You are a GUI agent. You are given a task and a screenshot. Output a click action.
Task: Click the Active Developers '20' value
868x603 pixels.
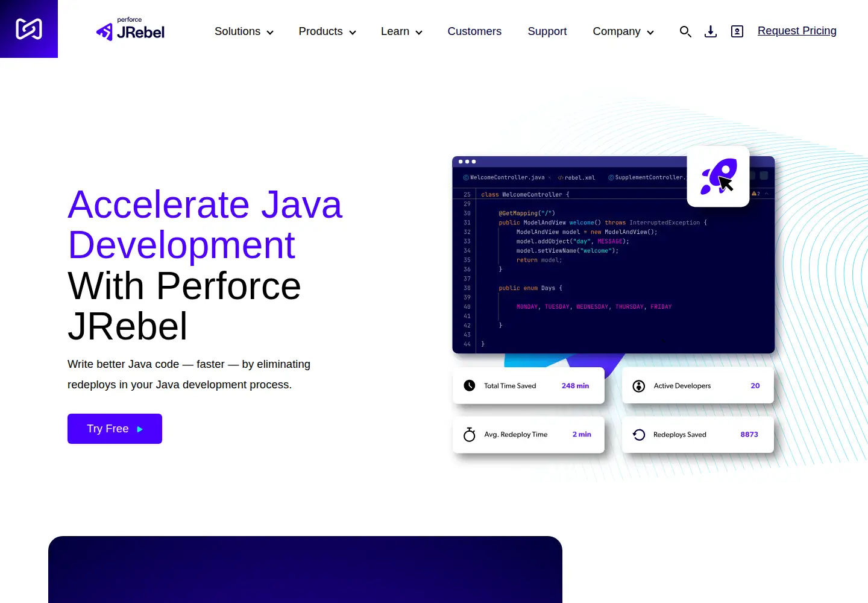(755, 386)
